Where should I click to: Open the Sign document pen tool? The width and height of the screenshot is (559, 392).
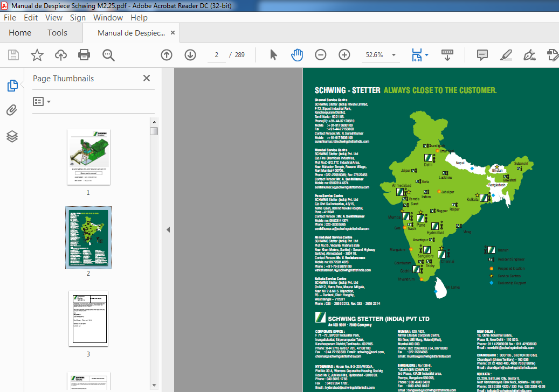coord(529,55)
